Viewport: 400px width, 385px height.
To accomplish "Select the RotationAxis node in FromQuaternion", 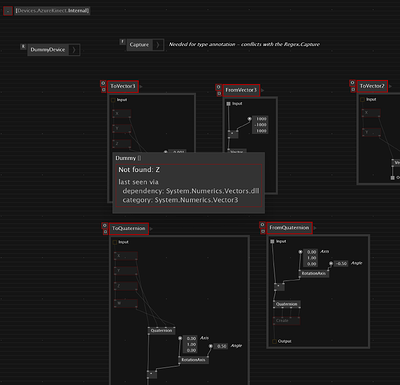I will click(314, 273).
